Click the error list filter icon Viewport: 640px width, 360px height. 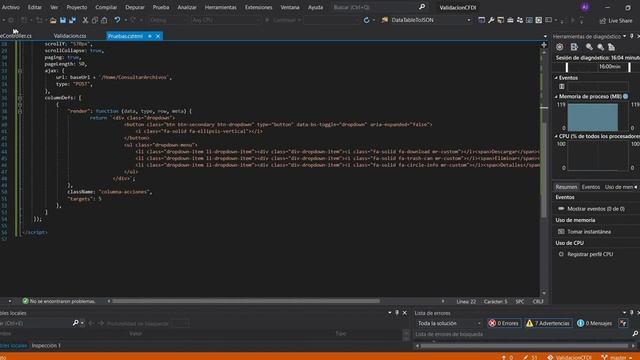pos(623,323)
